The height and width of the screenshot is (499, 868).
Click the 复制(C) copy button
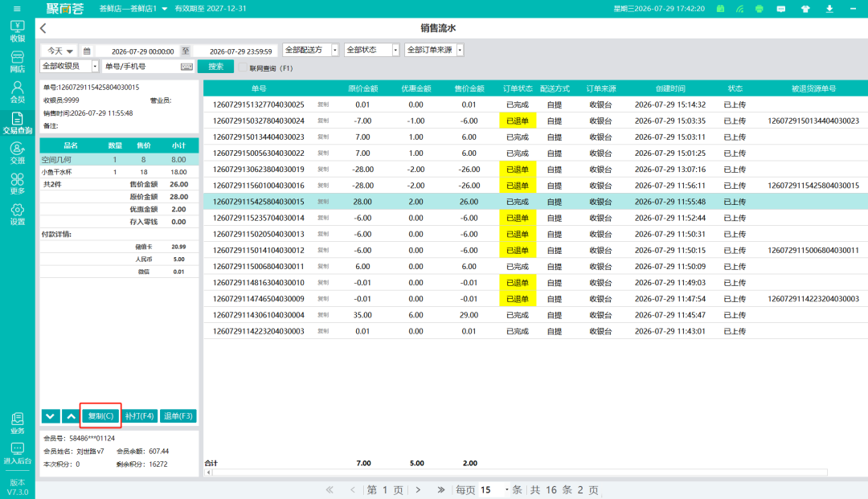[100, 416]
